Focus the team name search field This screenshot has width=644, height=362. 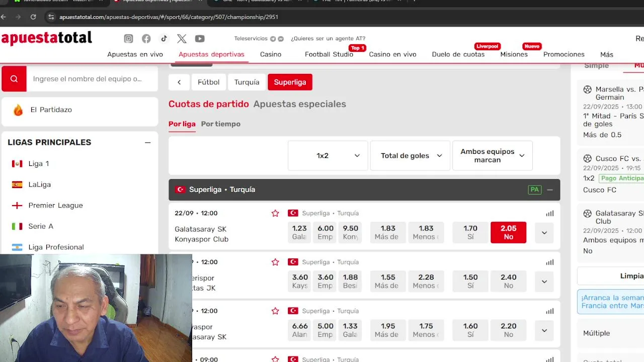pos(92,79)
